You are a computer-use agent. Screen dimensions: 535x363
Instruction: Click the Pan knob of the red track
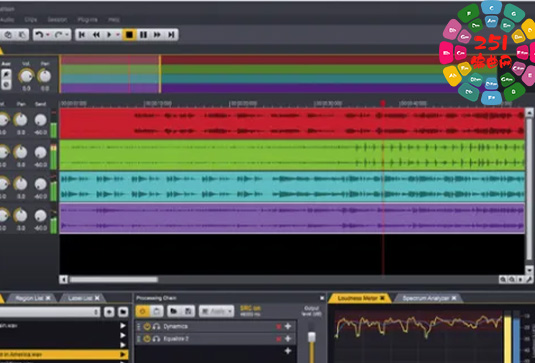tap(21, 120)
